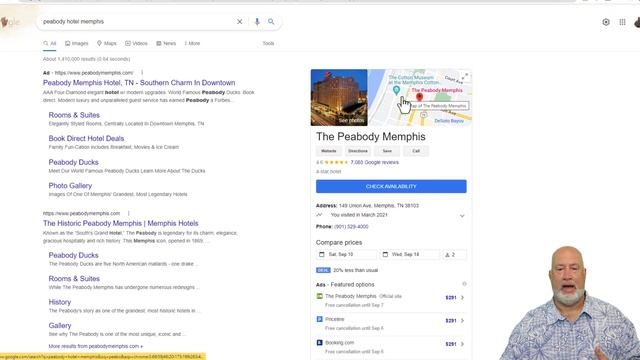Viewport: 640px width, 360px height.
Task: Click the Call button
Action: coord(416,151)
